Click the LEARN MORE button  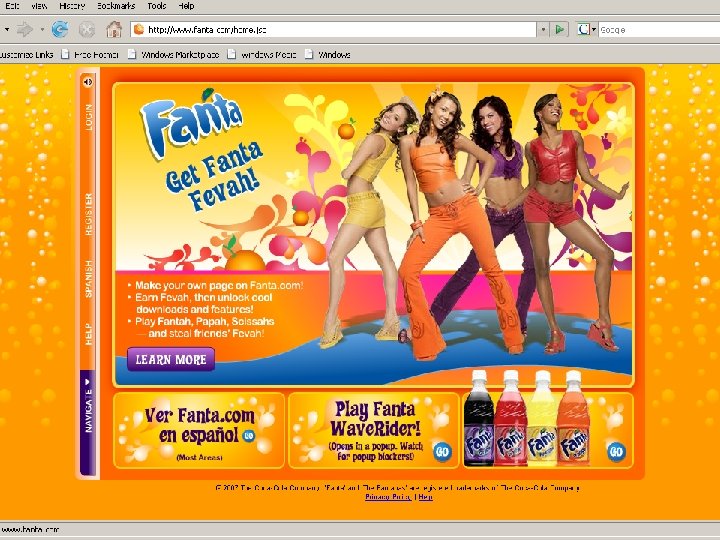tap(171, 360)
